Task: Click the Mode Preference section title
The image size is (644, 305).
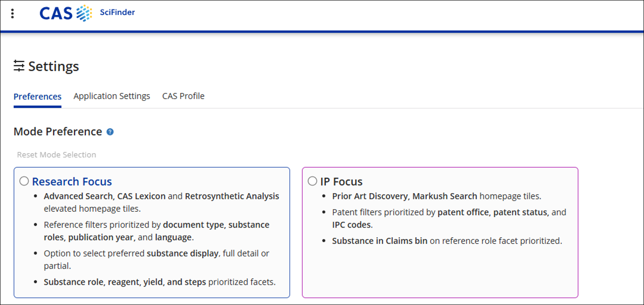Action: point(58,132)
